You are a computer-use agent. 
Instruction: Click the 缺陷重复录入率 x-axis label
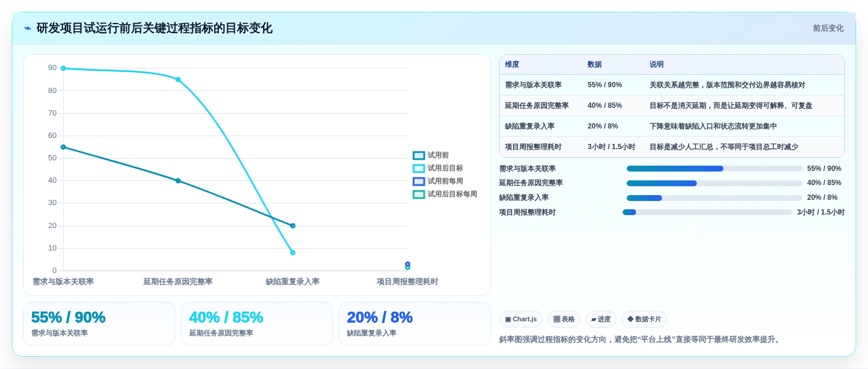[x=293, y=282]
